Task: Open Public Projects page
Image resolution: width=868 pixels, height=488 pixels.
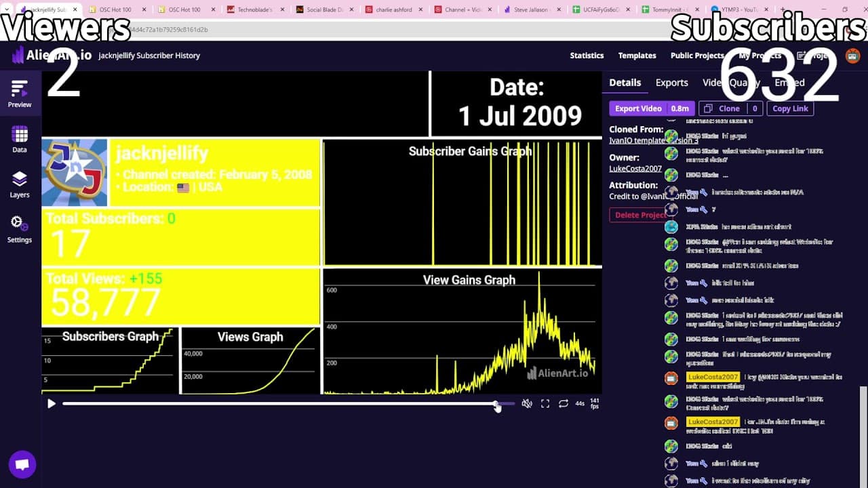Action: click(x=697, y=56)
